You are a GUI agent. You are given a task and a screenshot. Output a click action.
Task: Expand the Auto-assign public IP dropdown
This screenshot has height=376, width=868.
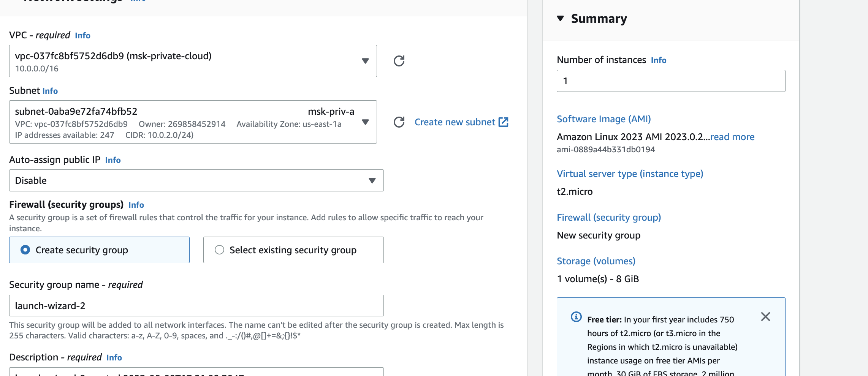196,180
